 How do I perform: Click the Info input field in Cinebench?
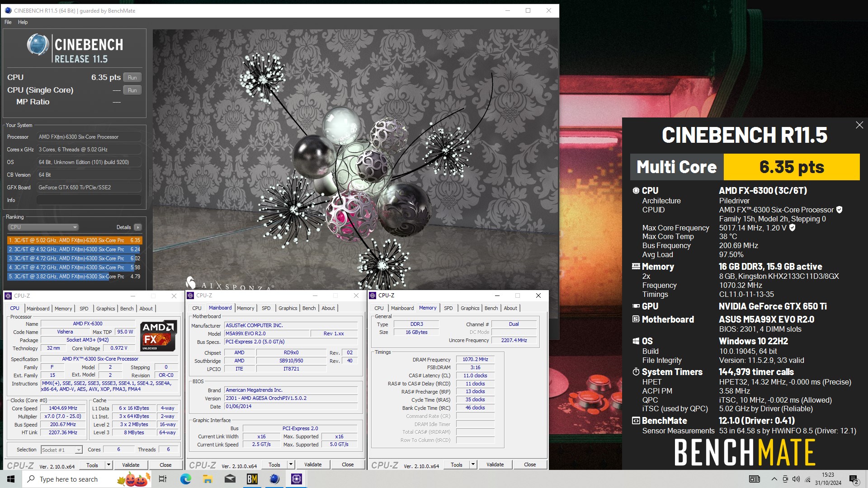89,200
